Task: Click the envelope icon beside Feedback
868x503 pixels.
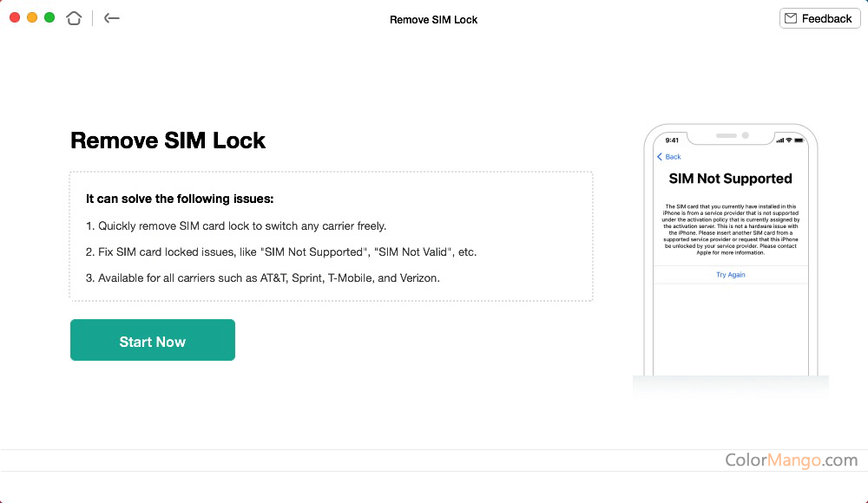Action: (x=791, y=18)
